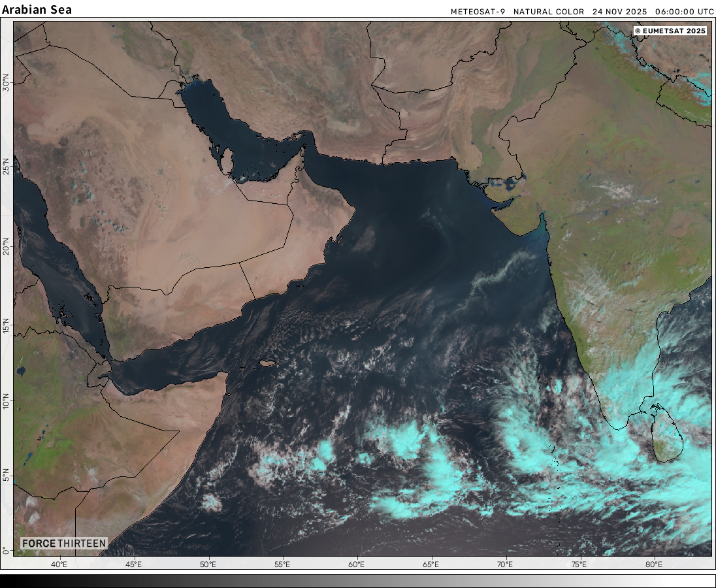This screenshot has width=716, height=588.
Task: Click the NATURAL COLOR product label
Action: pyautogui.click(x=549, y=12)
